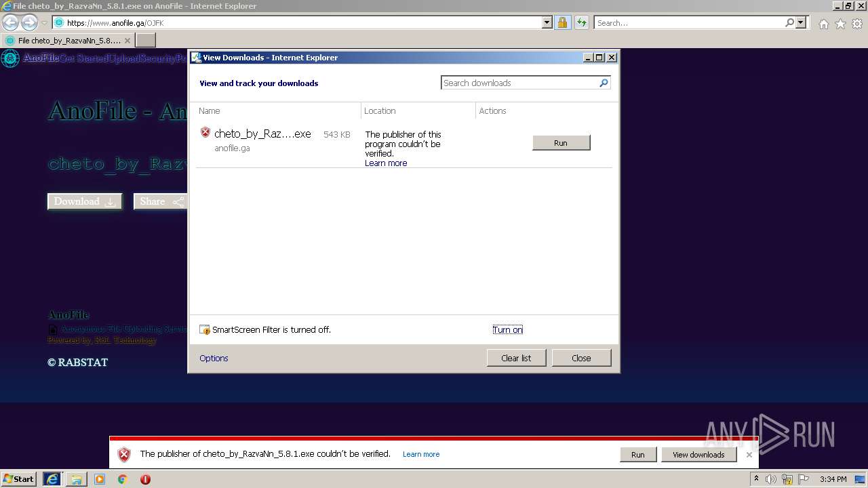
Task: Click View downloads in notification bar
Action: click(698, 455)
